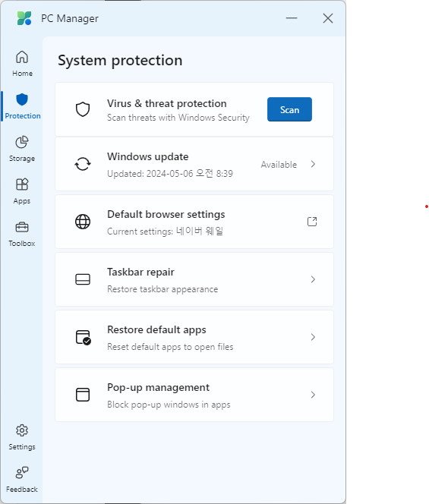Screen dimensions: 429x504
Task: Click the Available status in Windows update
Action: coord(279,165)
